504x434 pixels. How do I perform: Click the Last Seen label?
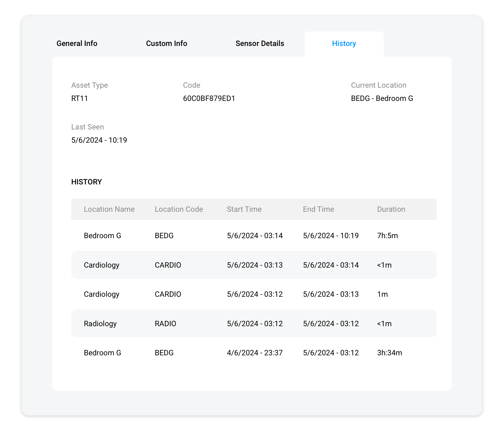pos(87,127)
